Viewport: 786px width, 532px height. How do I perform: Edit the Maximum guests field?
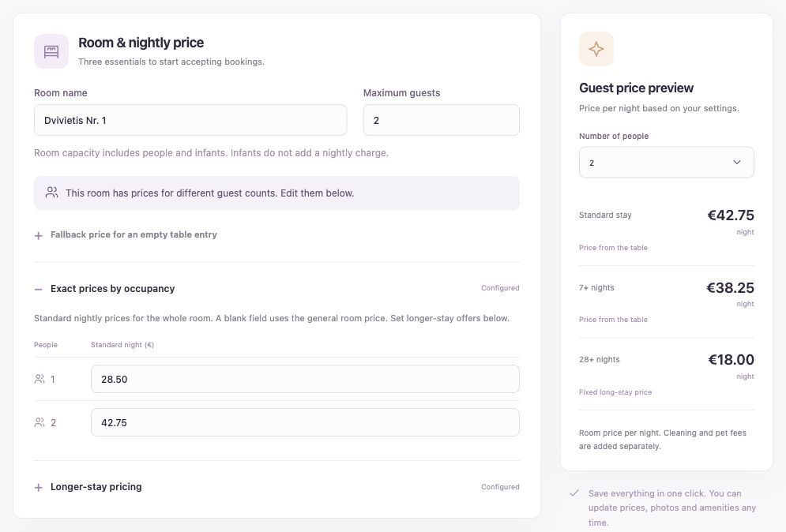click(441, 120)
